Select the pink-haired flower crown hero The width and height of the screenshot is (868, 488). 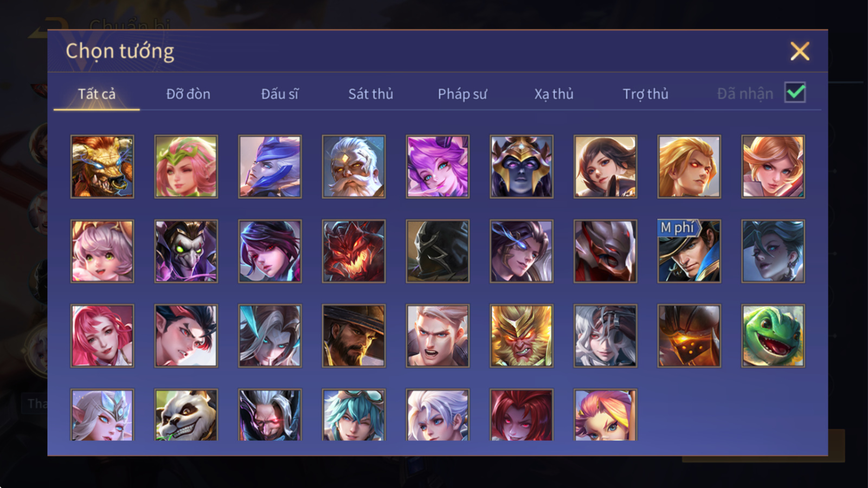[x=186, y=166]
